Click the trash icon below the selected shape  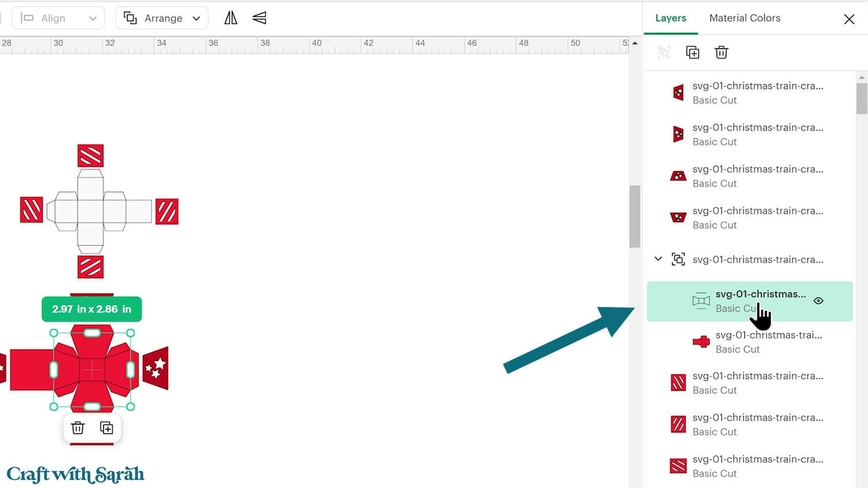click(x=78, y=428)
